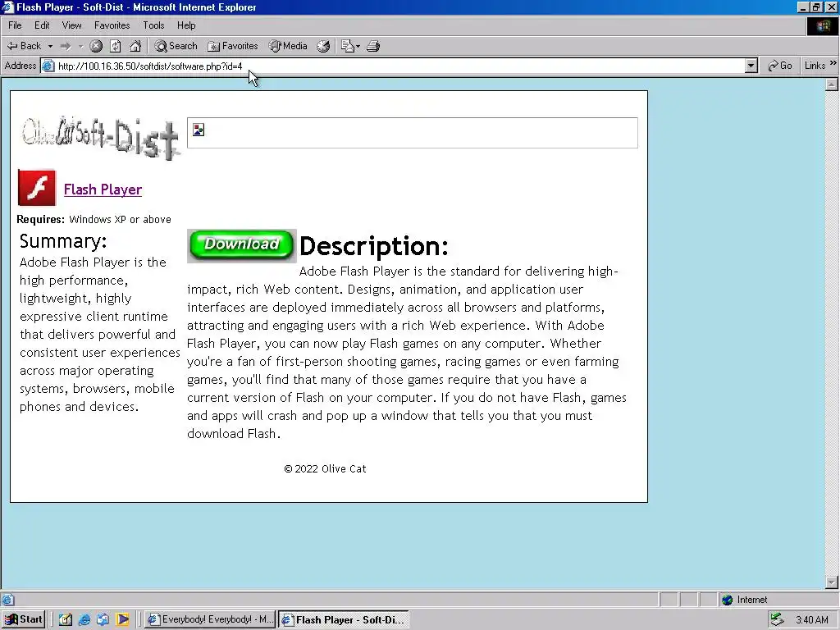This screenshot has width=840, height=630.
Task: Print the page with Print icon
Action: pyautogui.click(x=373, y=46)
